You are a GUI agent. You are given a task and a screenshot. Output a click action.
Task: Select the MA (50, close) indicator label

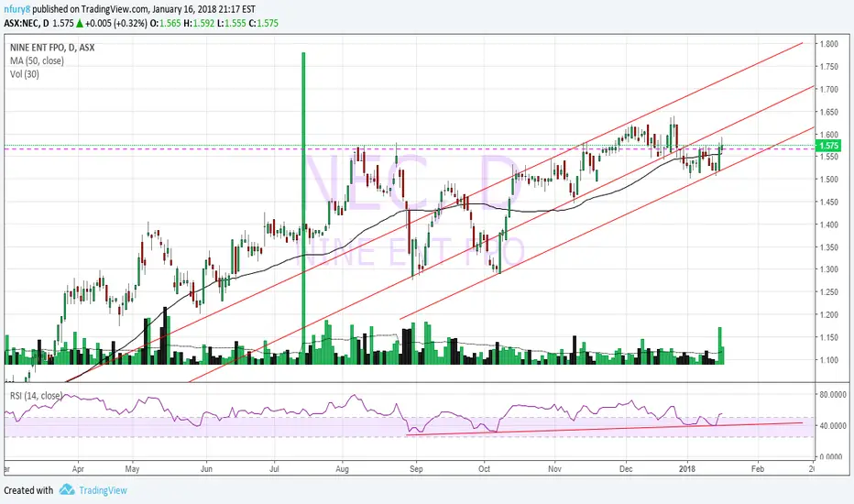point(37,61)
